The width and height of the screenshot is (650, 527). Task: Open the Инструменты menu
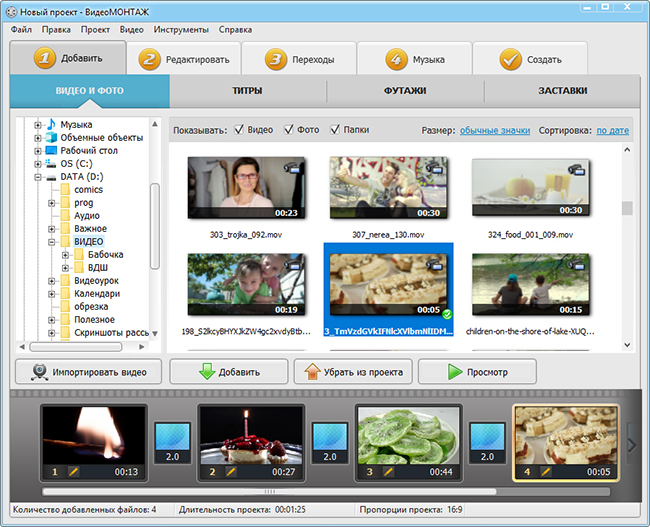click(x=180, y=30)
